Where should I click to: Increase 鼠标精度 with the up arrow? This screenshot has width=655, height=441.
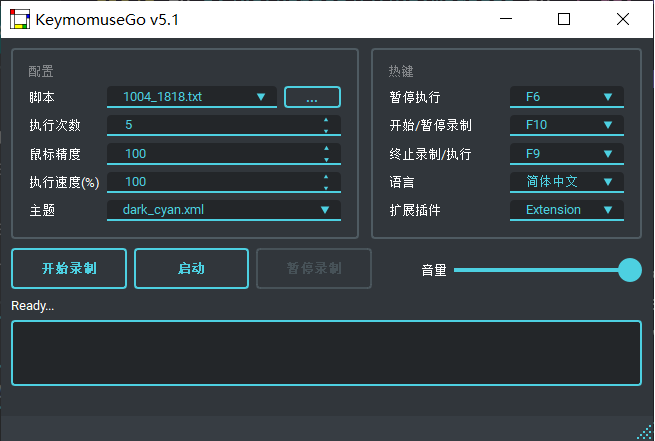(x=326, y=148)
